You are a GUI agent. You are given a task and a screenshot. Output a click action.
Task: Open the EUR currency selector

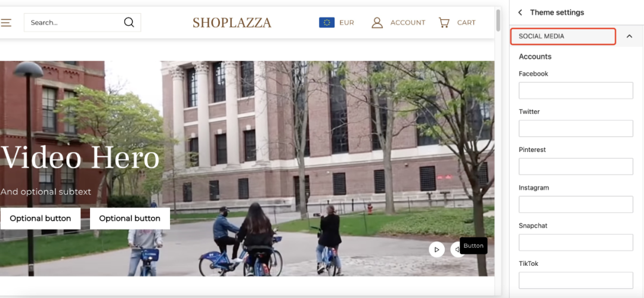pyautogui.click(x=336, y=23)
